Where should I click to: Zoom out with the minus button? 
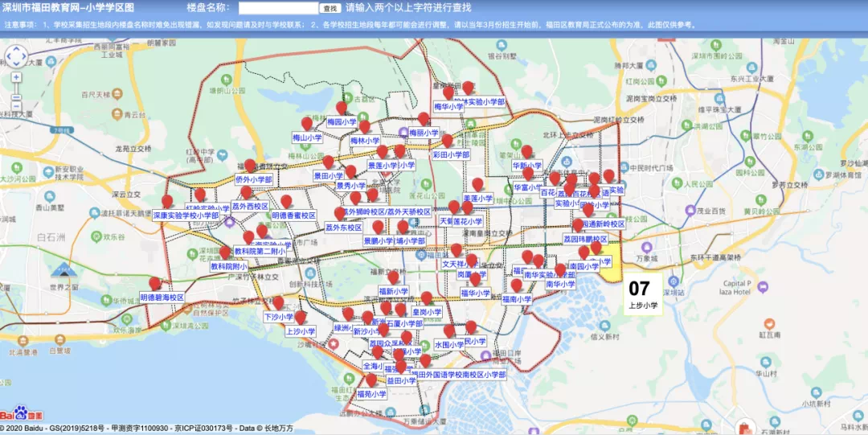click(16, 106)
